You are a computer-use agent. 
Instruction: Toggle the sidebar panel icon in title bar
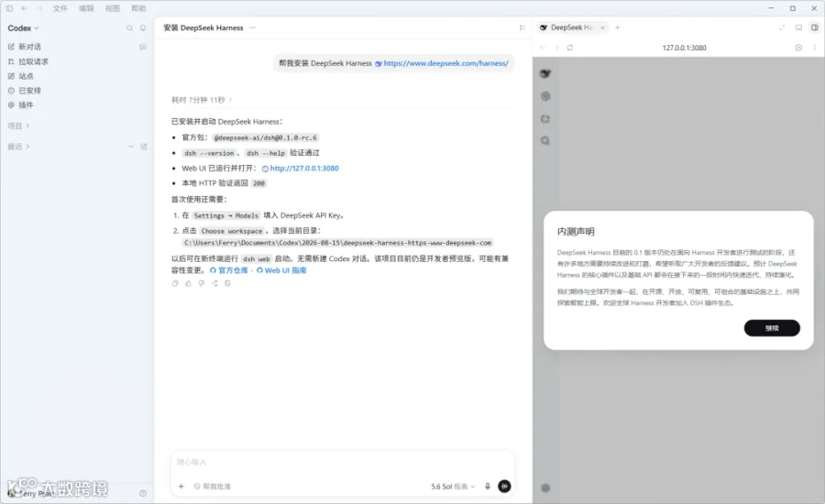tap(9, 8)
